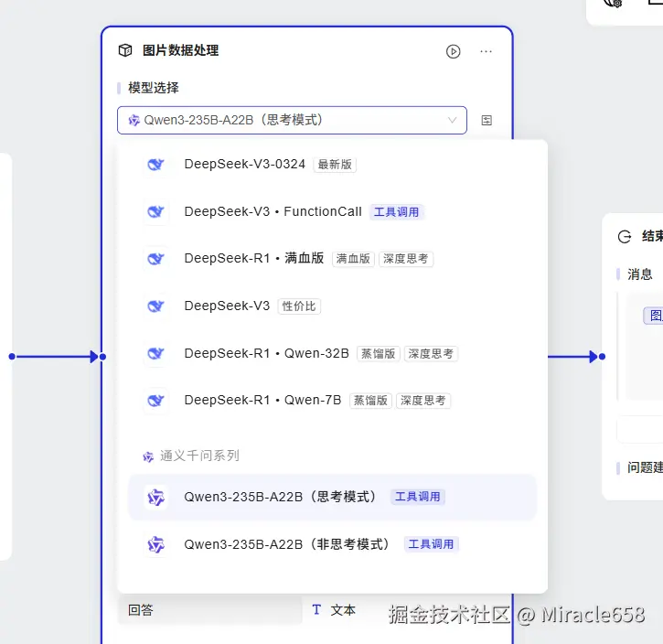
Task: Click the 通义千问系列 group header
Action: [x=199, y=456]
